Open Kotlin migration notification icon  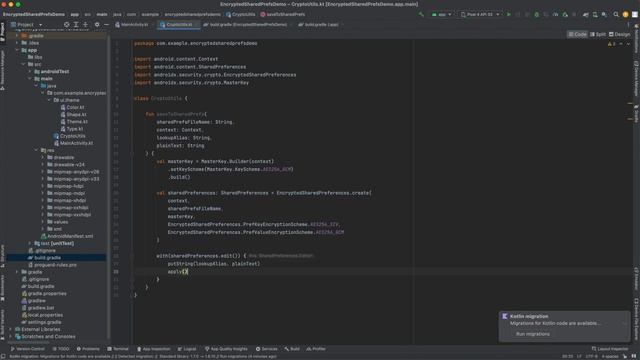(505, 316)
